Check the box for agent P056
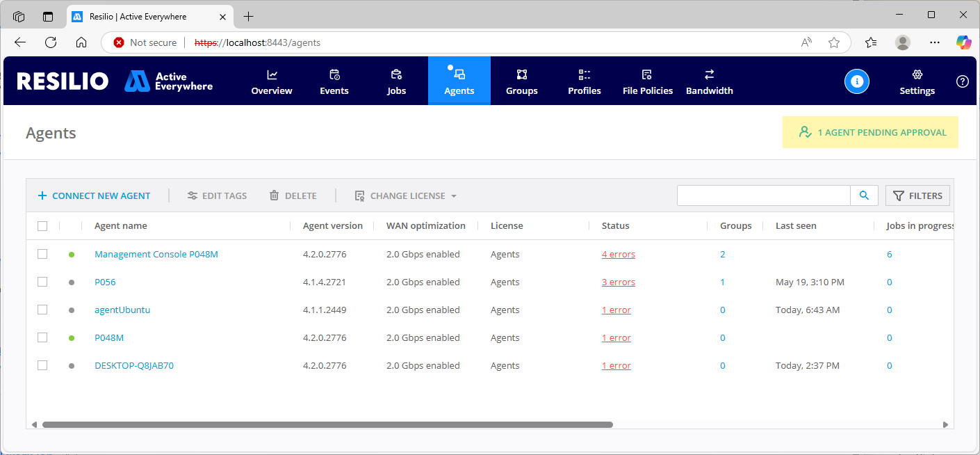Viewport: 980px width, 455px height. coord(42,282)
